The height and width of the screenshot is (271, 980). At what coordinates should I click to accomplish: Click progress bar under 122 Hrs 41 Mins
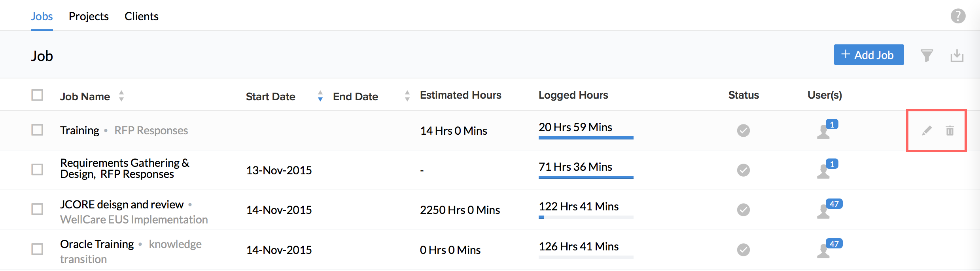pyautogui.click(x=586, y=217)
